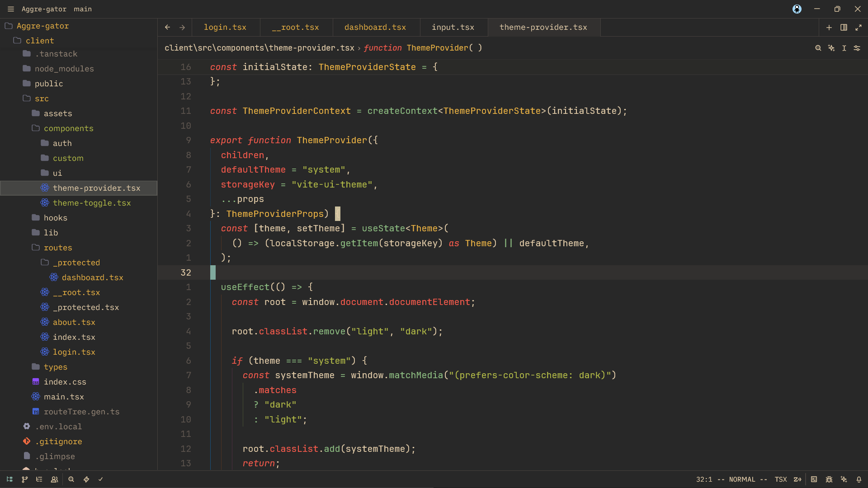Viewport: 868px width, 488px height.
Task: Open the outline panel icon
Action: point(39,479)
